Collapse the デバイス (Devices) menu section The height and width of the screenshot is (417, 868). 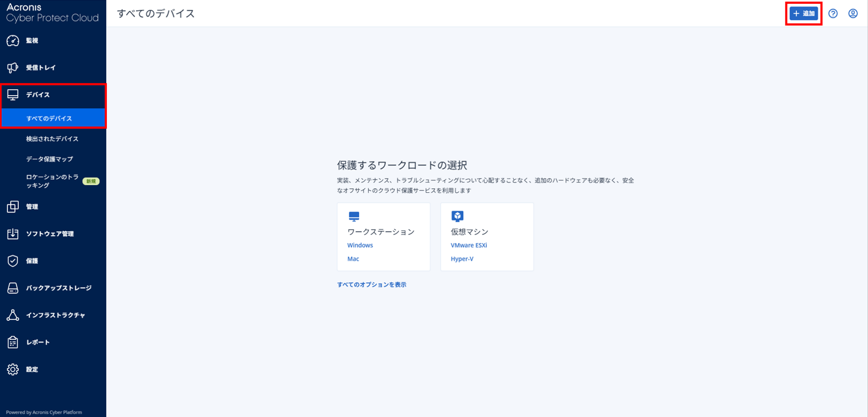coord(38,95)
